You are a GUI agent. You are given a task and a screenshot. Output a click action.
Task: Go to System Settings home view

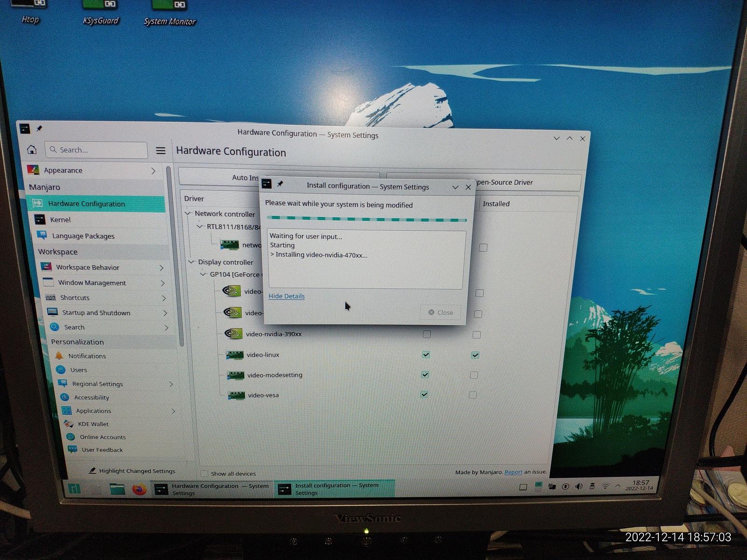tap(32, 149)
